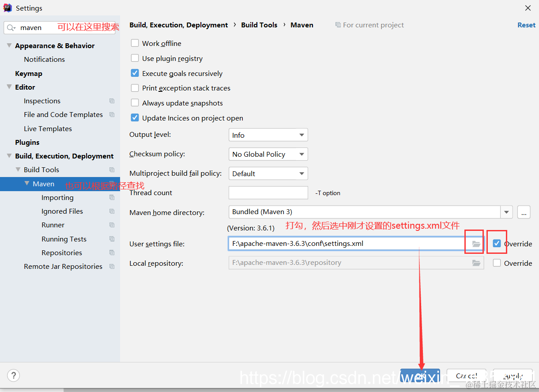This screenshot has width=539, height=392.
Task: Click the '(Version: 3.6.1)' text
Action: [x=251, y=228]
